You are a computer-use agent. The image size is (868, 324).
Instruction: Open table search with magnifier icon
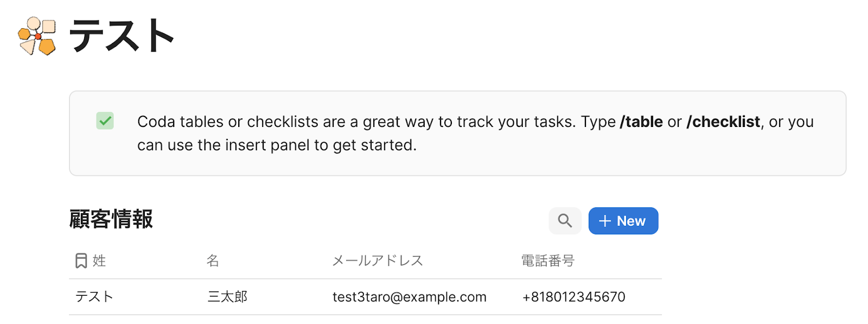[x=565, y=221]
